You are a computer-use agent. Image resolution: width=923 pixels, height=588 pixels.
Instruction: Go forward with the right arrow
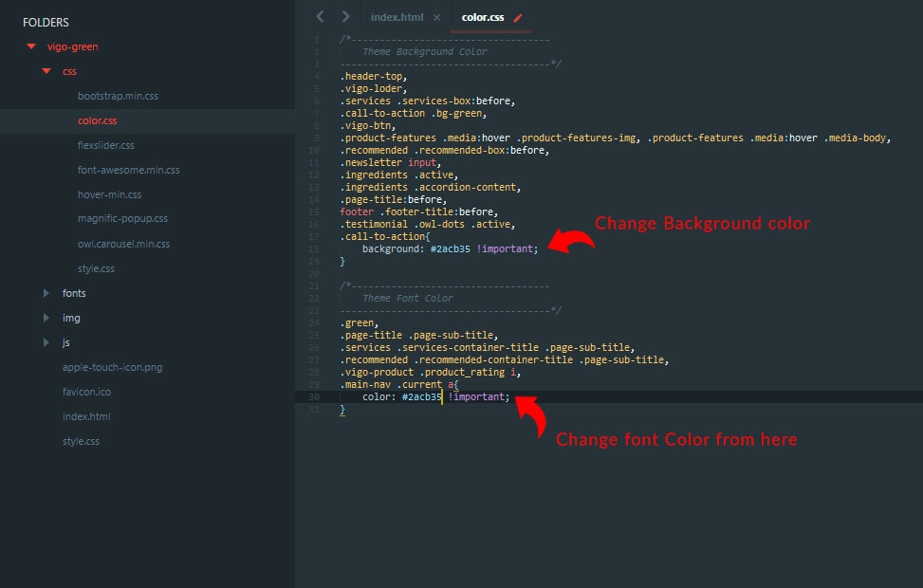click(x=345, y=16)
